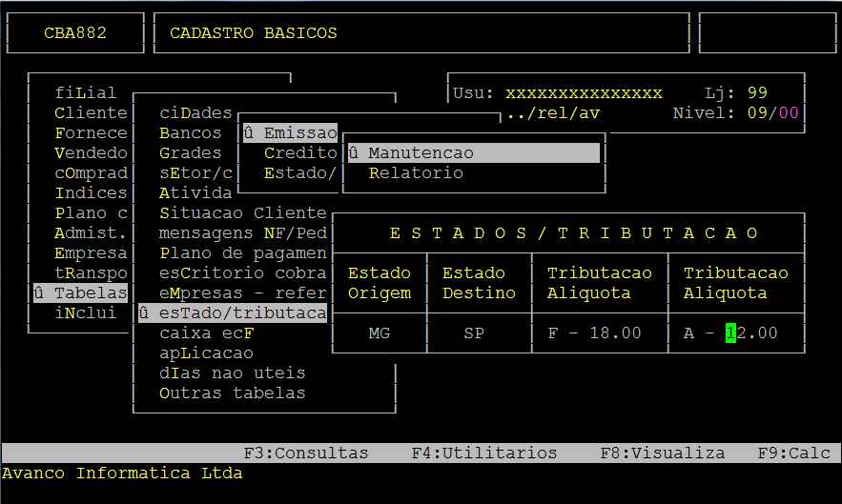Click F8:Visualiza shortcut label

click(x=662, y=454)
